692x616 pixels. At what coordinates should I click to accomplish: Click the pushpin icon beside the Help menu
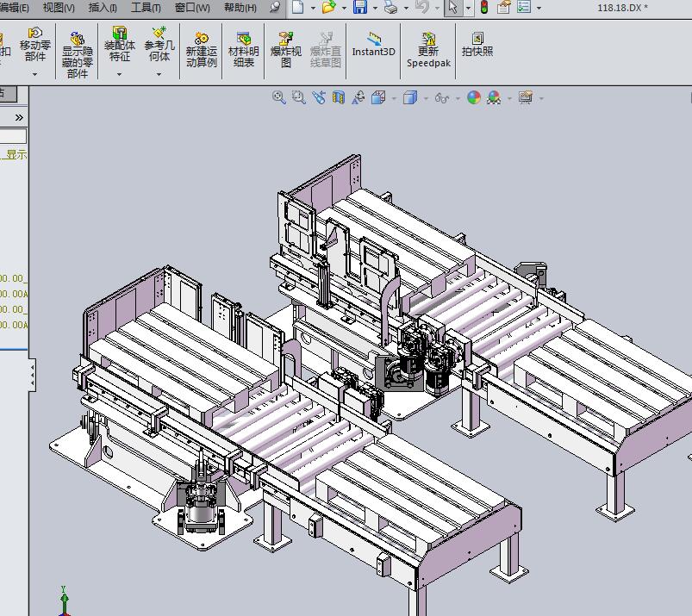275,7
